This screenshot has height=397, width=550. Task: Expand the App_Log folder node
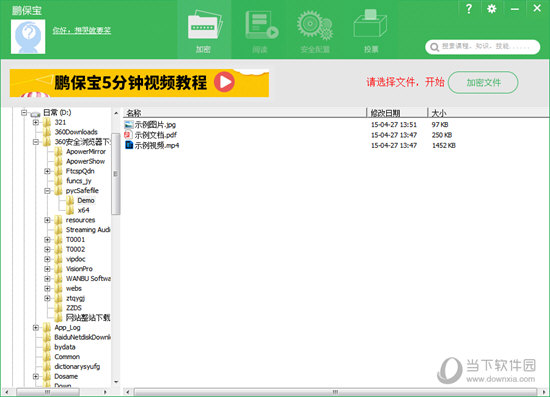click(35, 328)
